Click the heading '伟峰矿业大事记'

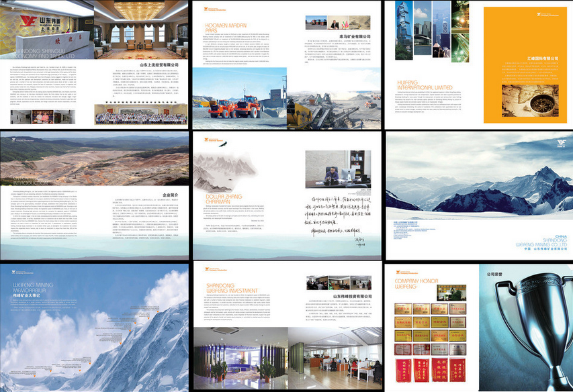[26, 295]
